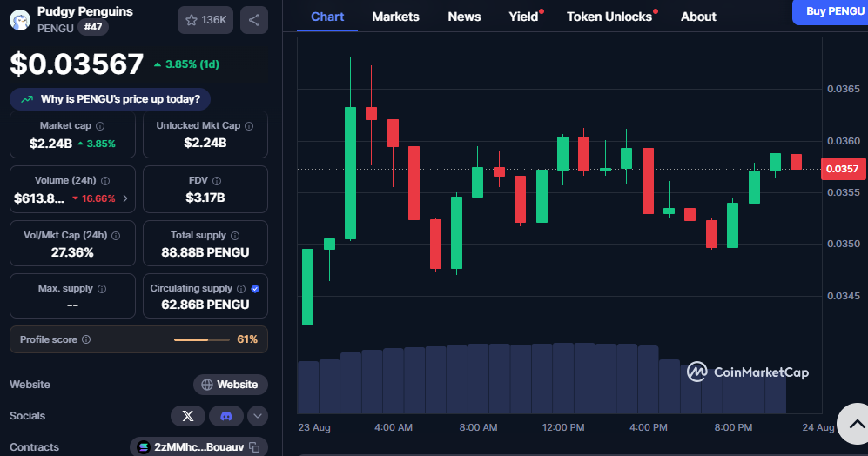The image size is (868, 456).
Task: Expand more socials dropdown
Action: coord(258,416)
